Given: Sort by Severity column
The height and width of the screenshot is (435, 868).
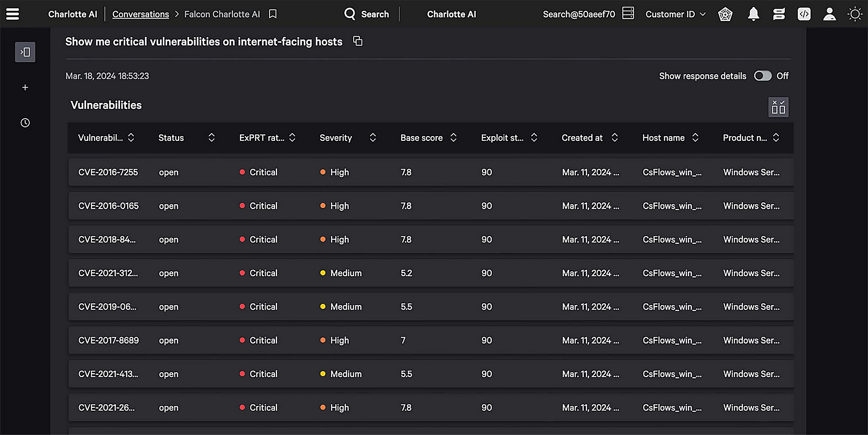Looking at the screenshot, I should tap(373, 137).
